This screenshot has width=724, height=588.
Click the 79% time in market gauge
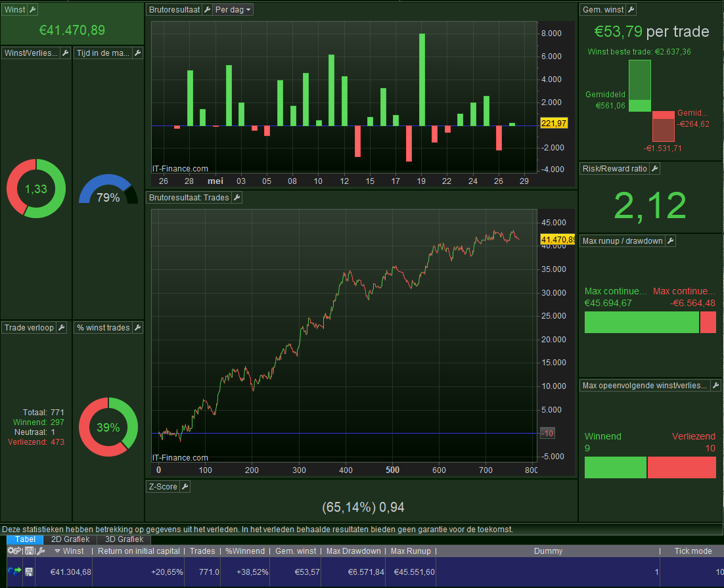point(108,189)
